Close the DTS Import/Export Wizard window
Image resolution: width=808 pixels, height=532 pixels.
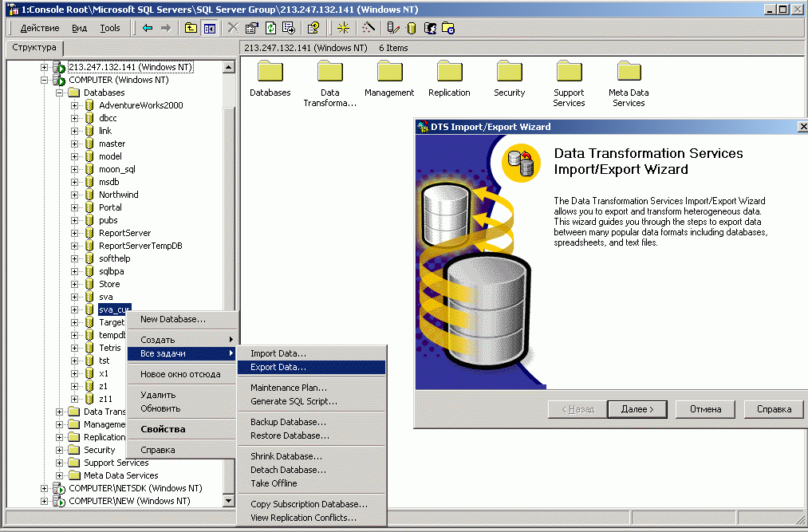click(802, 127)
